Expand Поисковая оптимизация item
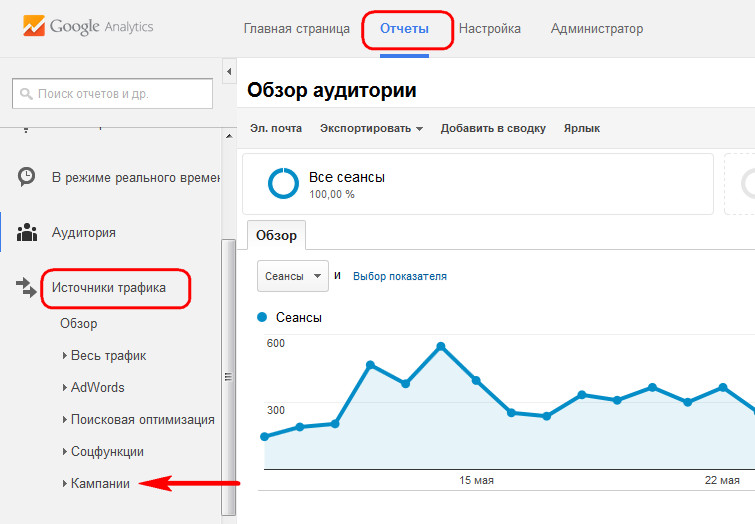This screenshot has width=755, height=524. (x=139, y=419)
